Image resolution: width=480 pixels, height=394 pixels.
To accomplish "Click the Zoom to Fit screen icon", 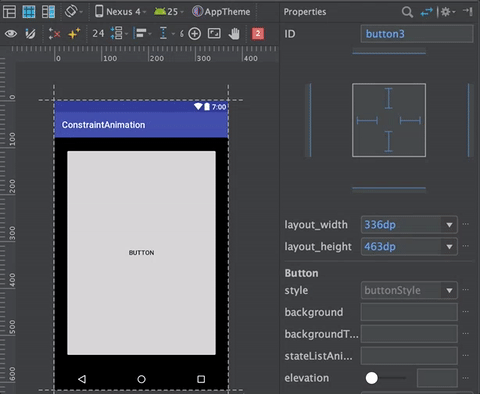I will click(x=214, y=33).
